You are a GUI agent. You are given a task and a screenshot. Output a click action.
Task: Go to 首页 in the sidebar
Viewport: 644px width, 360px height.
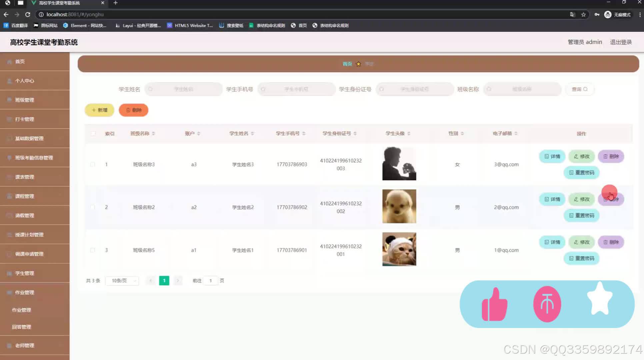[x=20, y=61]
